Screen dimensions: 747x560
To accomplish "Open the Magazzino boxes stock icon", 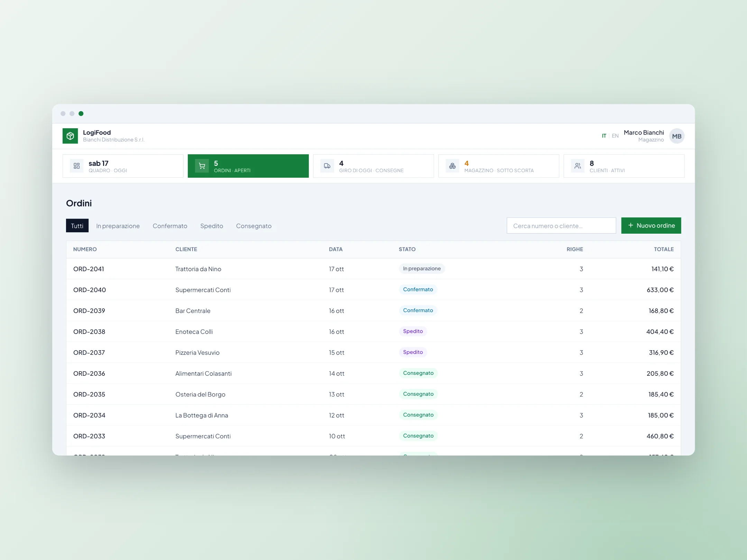I will coord(452,166).
